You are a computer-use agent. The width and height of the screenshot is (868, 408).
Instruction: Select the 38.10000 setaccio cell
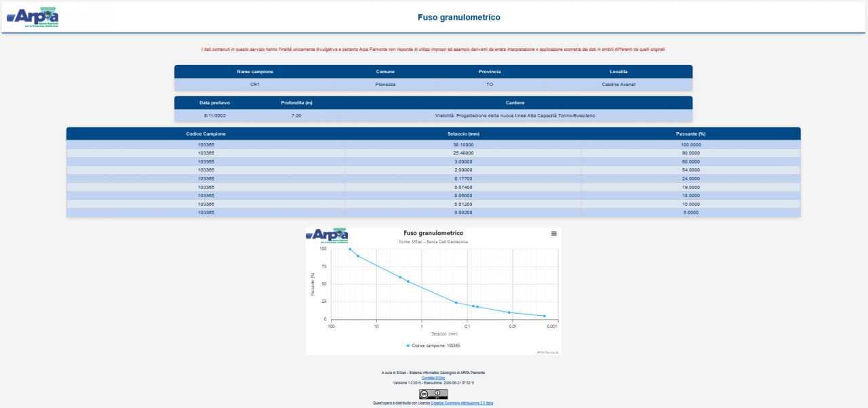tap(463, 144)
